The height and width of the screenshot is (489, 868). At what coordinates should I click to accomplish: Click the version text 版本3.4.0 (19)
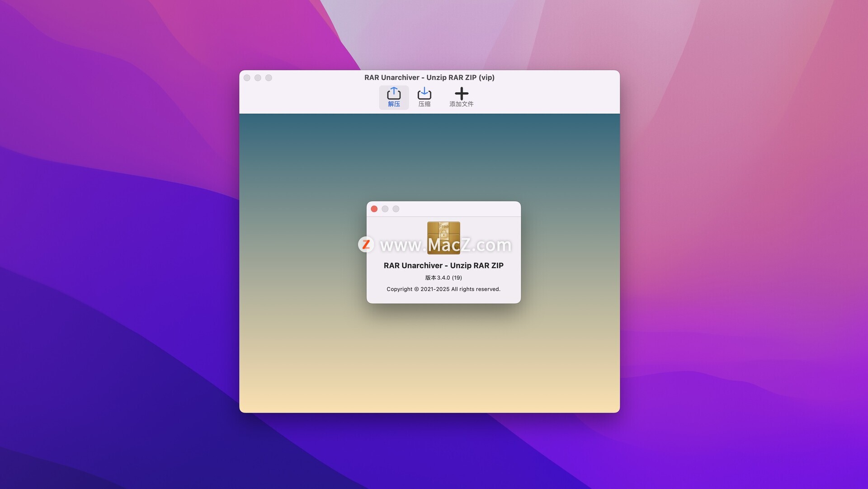[443, 277]
